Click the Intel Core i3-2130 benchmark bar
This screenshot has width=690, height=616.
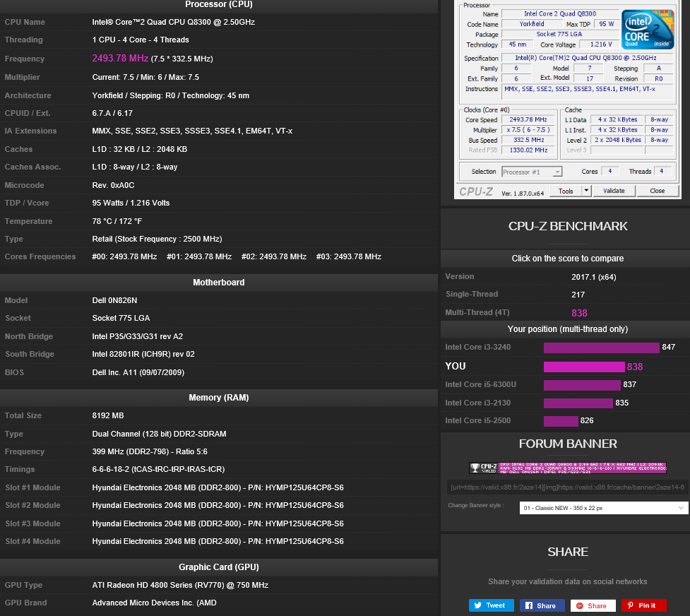pyautogui.click(x=578, y=403)
